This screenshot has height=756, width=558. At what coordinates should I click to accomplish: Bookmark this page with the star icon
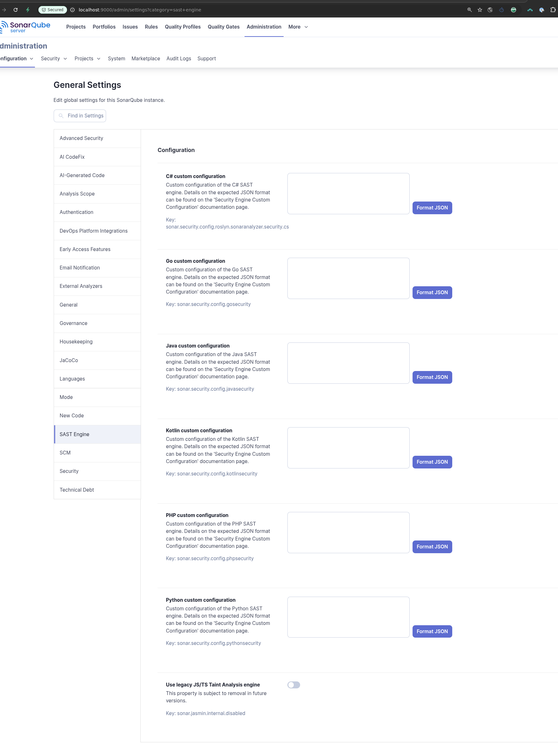(x=480, y=10)
